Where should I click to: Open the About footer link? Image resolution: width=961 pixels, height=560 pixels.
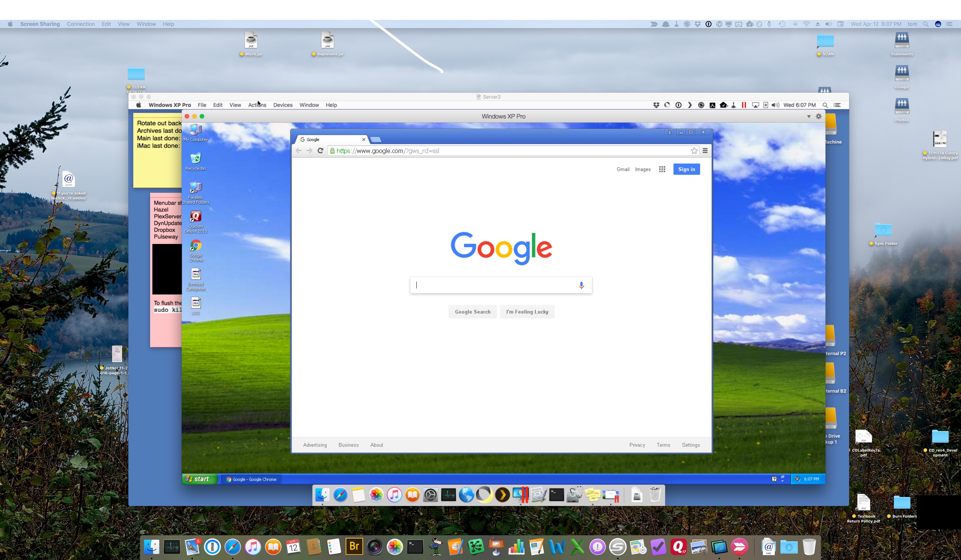tap(376, 445)
